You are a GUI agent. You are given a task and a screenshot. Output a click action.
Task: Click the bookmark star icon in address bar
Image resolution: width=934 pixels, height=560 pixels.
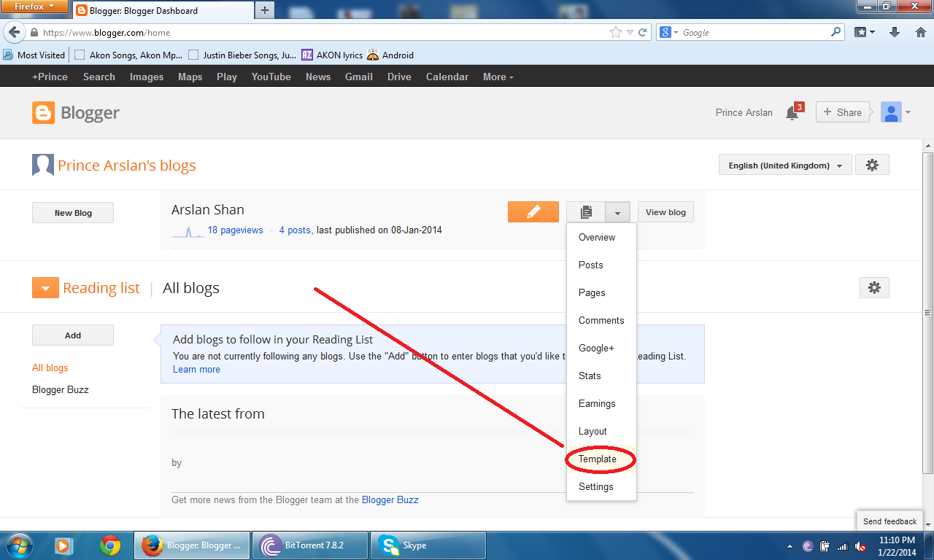click(616, 33)
